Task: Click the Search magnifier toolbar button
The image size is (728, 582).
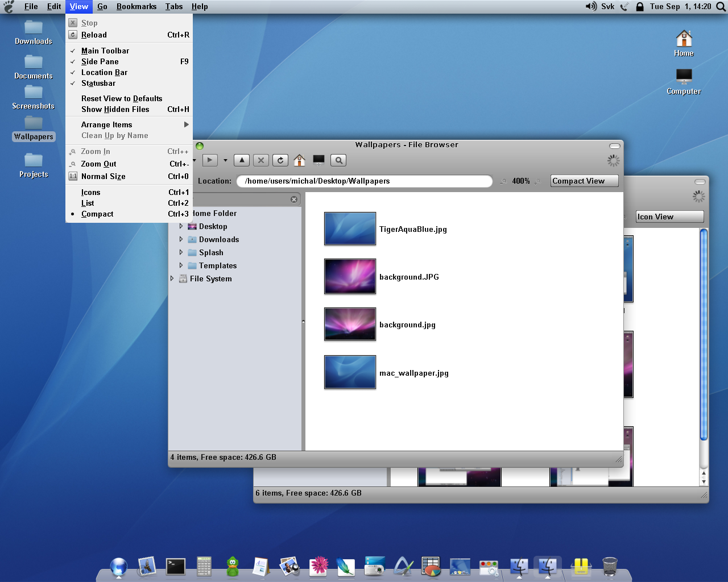Action: (x=338, y=160)
